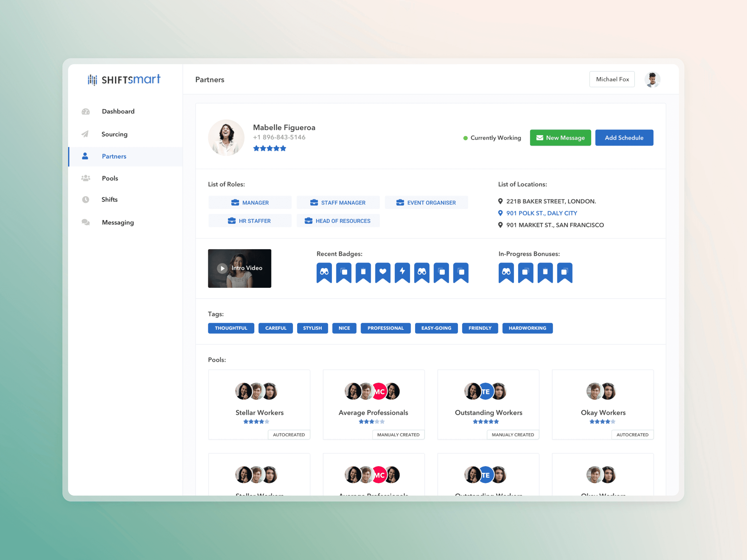Click the lightning bolt badge in Recent Badges
The image size is (747, 560).
[x=402, y=272]
